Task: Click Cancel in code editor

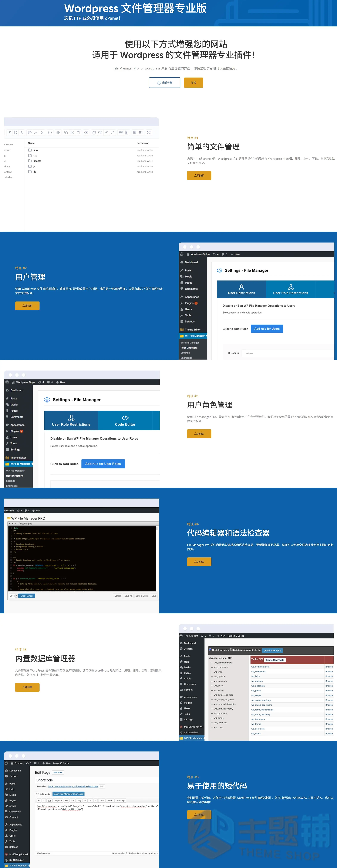Action: coord(118,596)
